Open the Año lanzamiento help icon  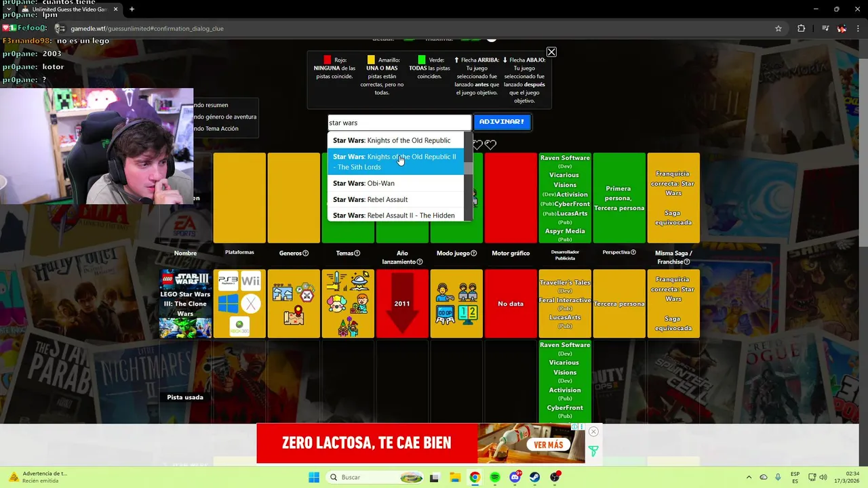(x=420, y=262)
